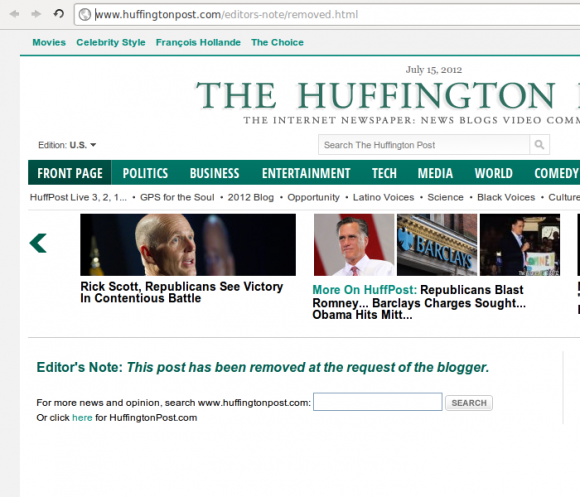The image size is (580, 497).
Task: Open the Celebrity Style link
Action: (111, 43)
